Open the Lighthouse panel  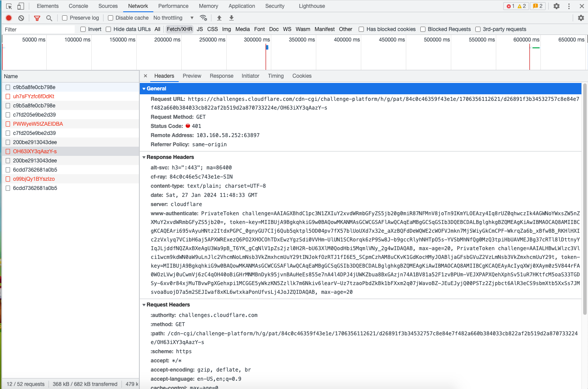click(x=311, y=6)
